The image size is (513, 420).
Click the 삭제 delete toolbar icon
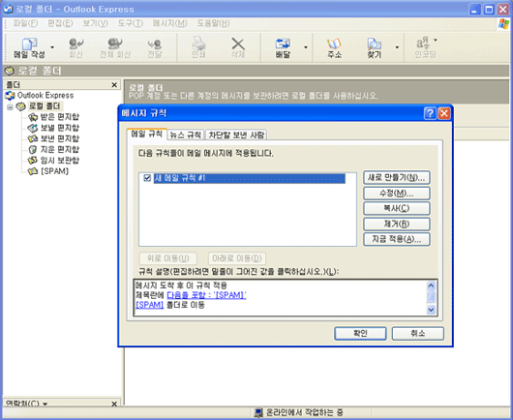238,44
